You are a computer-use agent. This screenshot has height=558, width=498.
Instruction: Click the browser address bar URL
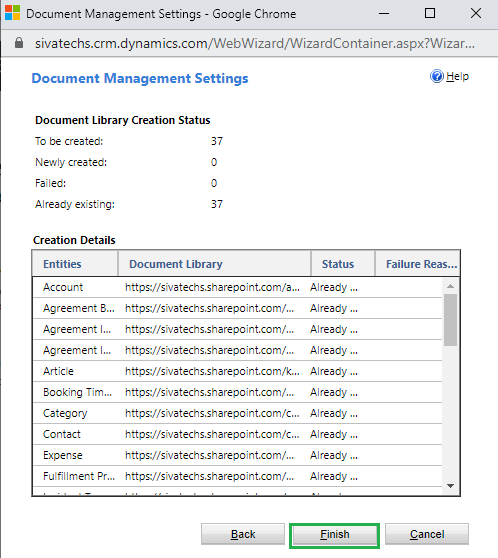(255, 43)
